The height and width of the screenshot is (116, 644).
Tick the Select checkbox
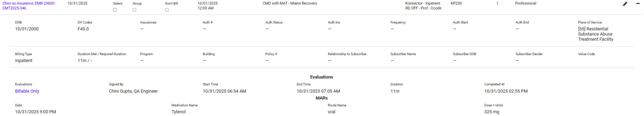coord(115,10)
